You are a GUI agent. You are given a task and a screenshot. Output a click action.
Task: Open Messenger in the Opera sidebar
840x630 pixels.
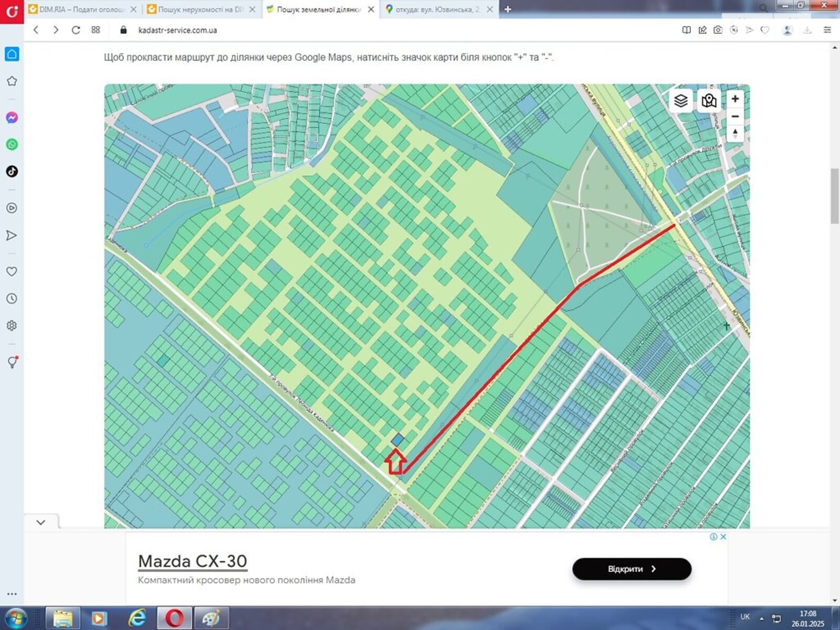(x=12, y=118)
